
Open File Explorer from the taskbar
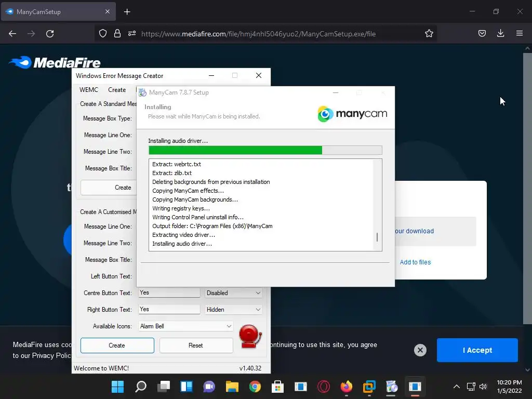point(232,387)
